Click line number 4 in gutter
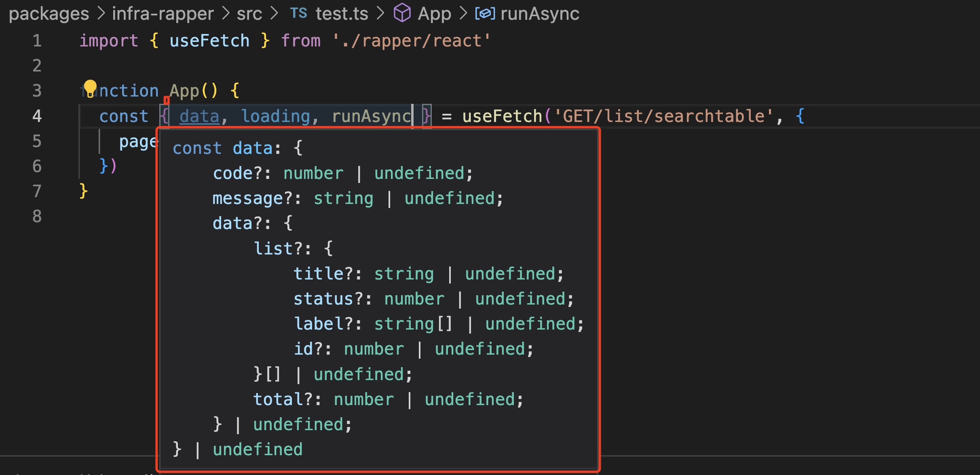Screen dimensions: 980x475 [37, 116]
